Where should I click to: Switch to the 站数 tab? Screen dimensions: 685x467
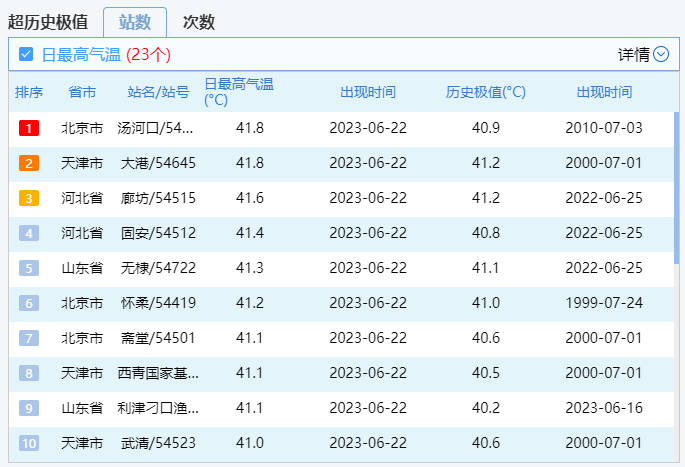click(134, 22)
